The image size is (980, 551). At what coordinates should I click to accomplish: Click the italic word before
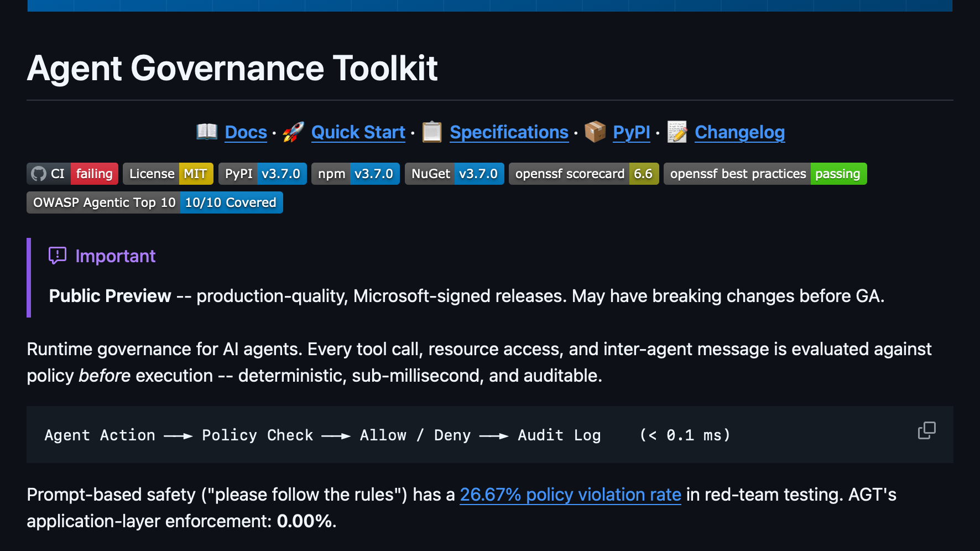pos(105,376)
